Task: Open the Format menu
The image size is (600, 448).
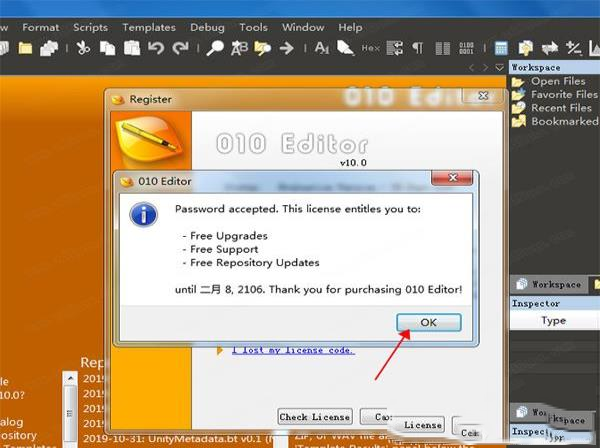Action: tap(41, 28)
